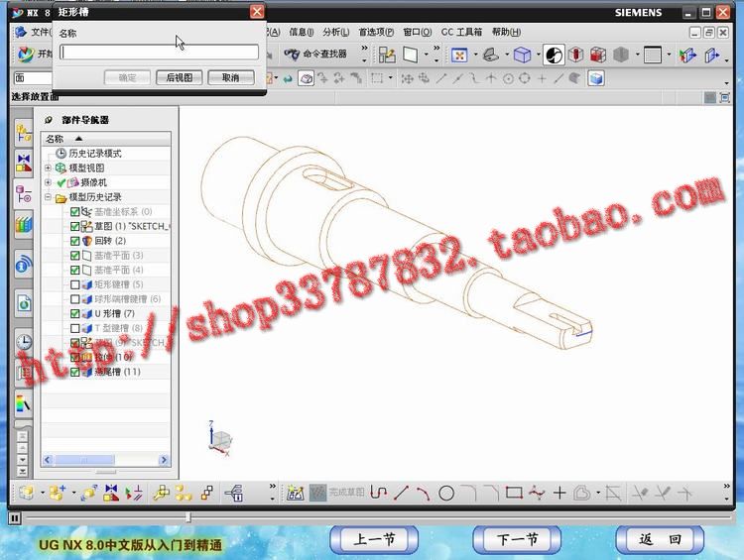Enable checkbox for 球形端槽键槽 (6)
Image resolution: width=744 pixels, height=560 pixels.
pos(74,299)
